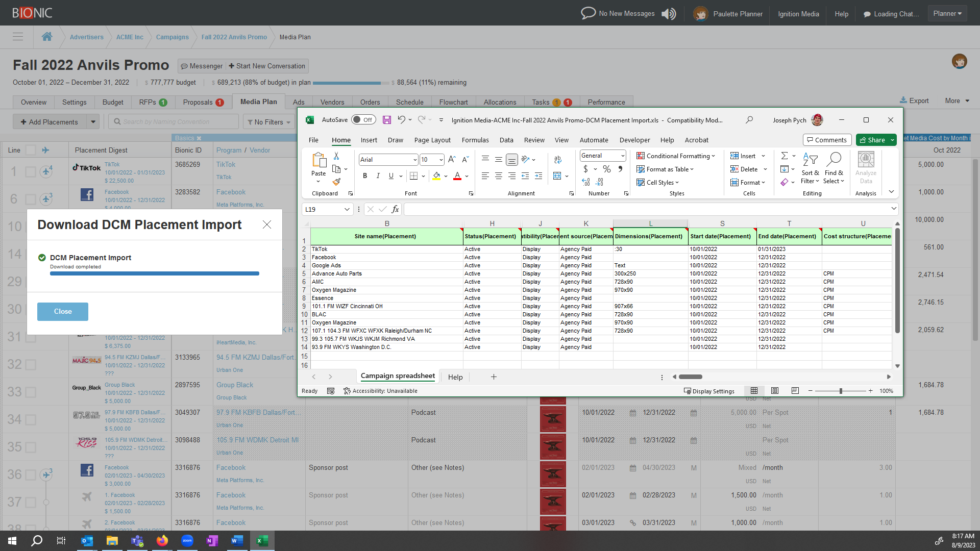Open the Flowchart tab in Bionic
This screenshot has width=980, height=551.
(x=453, y=102)
